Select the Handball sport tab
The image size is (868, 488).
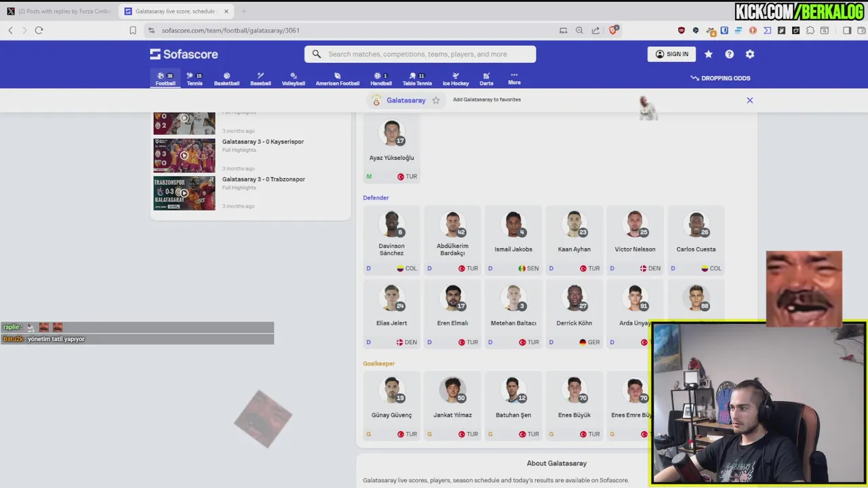coord(381,79)
